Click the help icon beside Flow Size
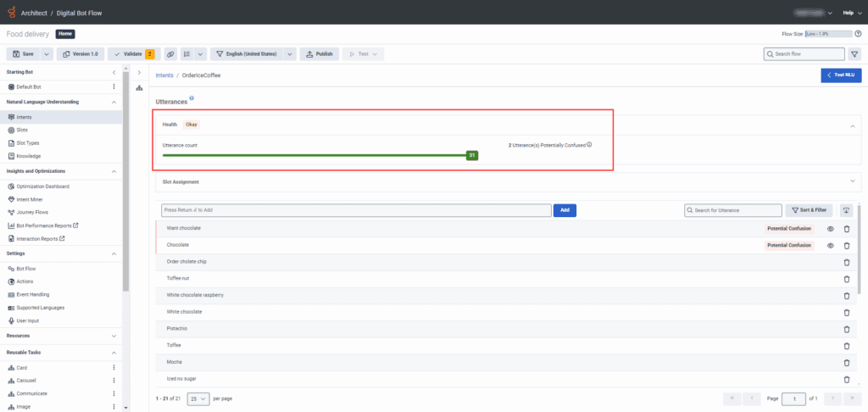 858,34
